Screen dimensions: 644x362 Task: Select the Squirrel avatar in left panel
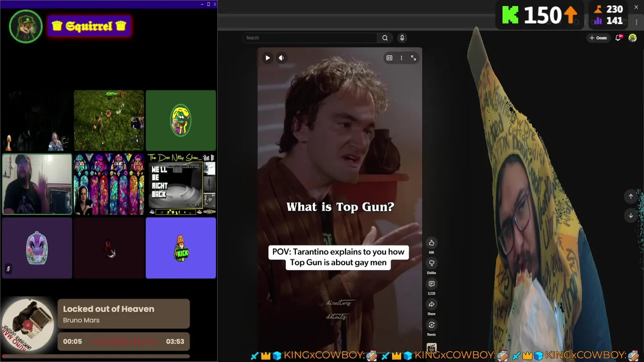tap(26, 27)
